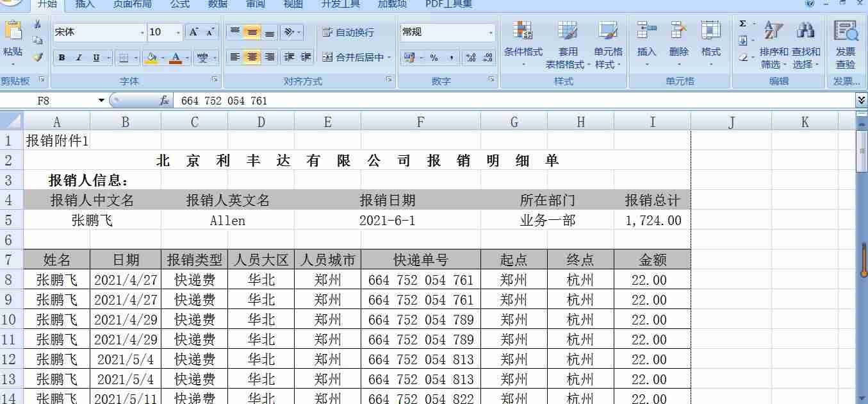Click the phonetic guide (文) icon

[x=202, y=58]
